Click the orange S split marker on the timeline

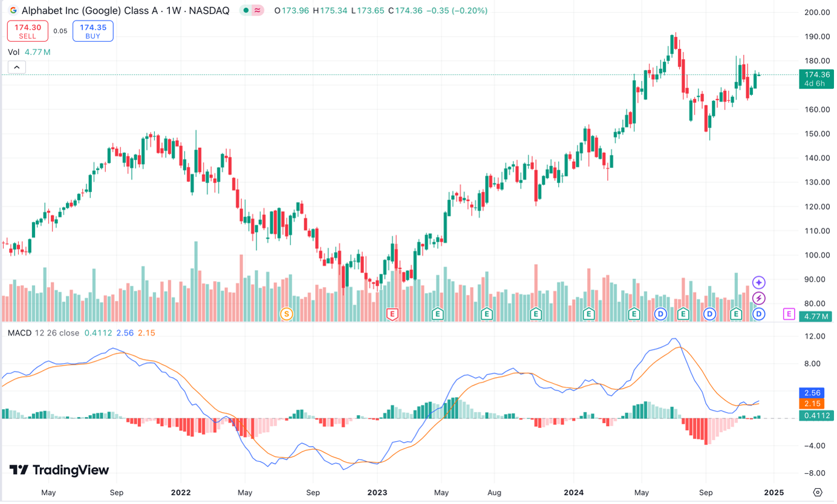pos(285,314)
